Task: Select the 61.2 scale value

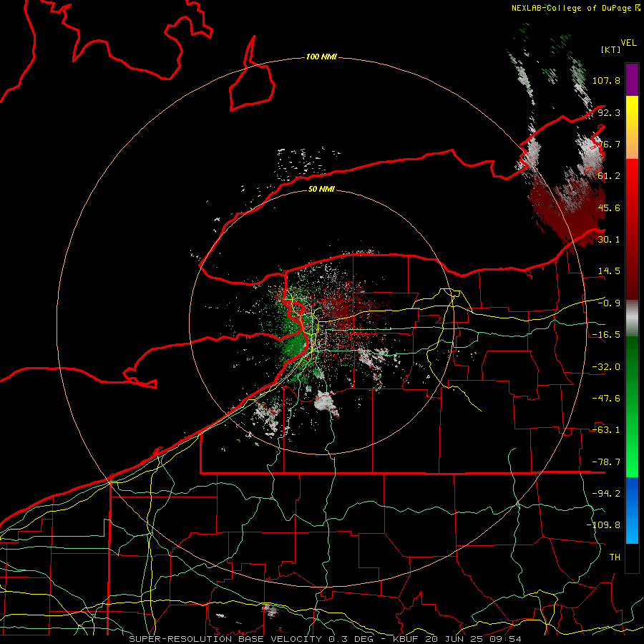Action: click(609, 176)
